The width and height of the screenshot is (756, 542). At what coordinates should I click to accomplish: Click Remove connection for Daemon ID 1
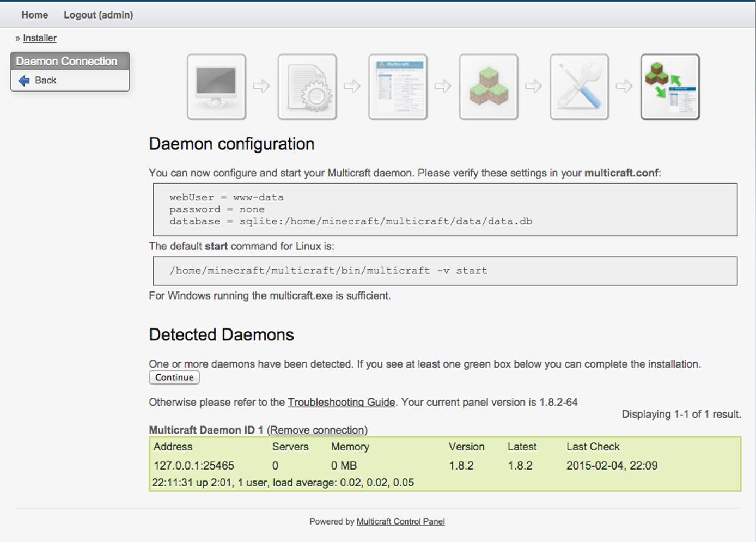tap(318, 430)
